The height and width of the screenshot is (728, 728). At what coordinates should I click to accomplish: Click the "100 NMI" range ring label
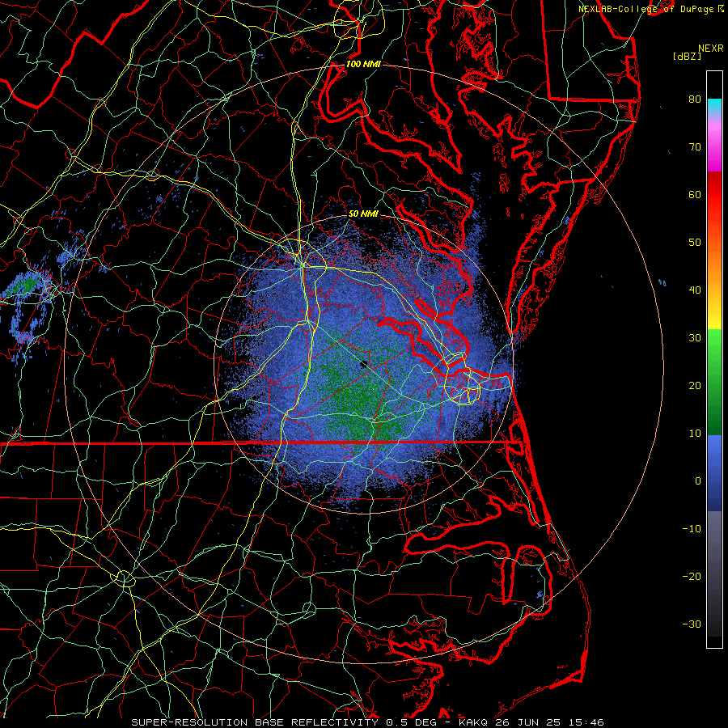point(363,64)
